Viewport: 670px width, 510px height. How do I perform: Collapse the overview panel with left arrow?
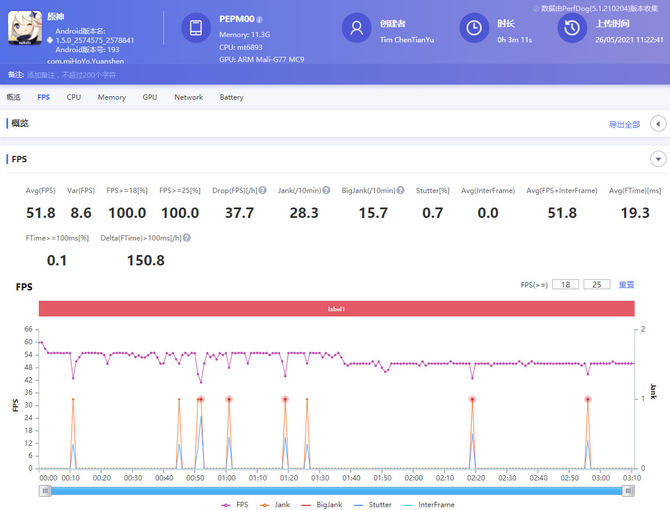[658, 123]
